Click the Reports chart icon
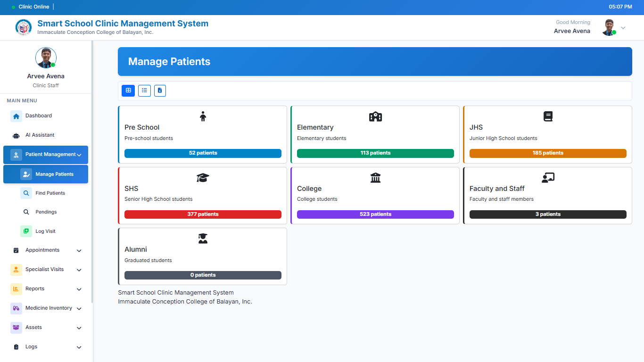Screen dimensions: 644x362 point(16,288)
